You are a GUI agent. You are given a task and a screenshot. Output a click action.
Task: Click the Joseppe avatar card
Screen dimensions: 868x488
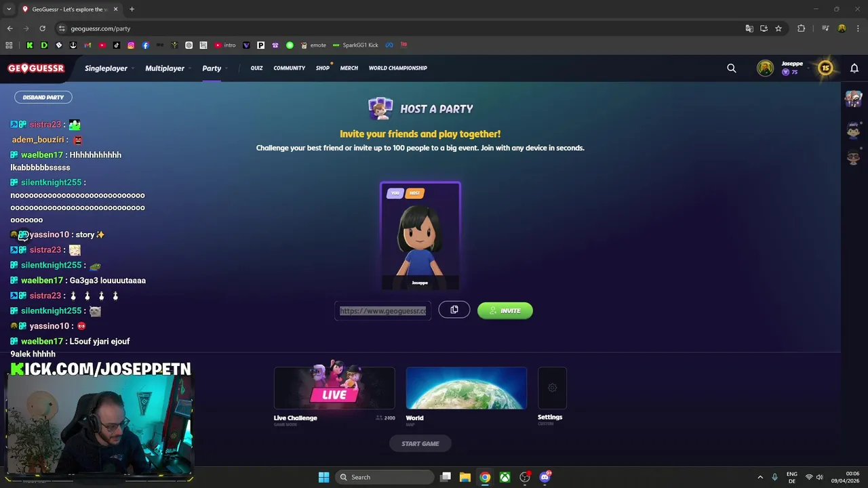[420, 237]
